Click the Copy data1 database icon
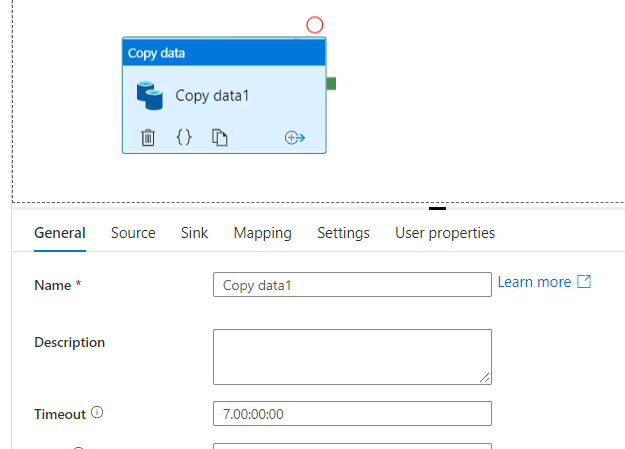 pyautogui.click(x=149, y=95)
